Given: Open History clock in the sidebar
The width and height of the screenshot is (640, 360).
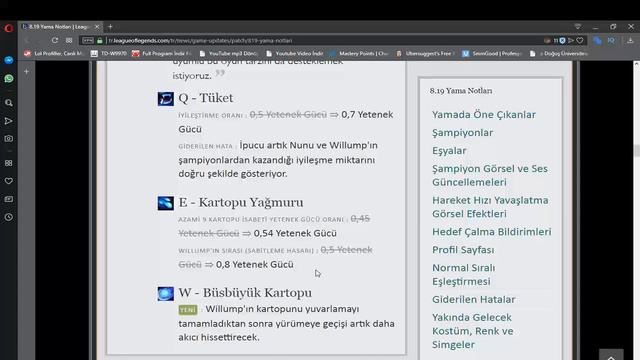Looking at the screenshot, I should click(9, 217).
